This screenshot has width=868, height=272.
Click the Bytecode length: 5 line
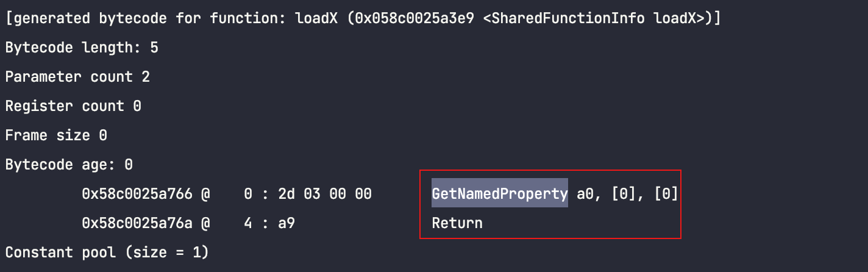(x=82, y=48)
